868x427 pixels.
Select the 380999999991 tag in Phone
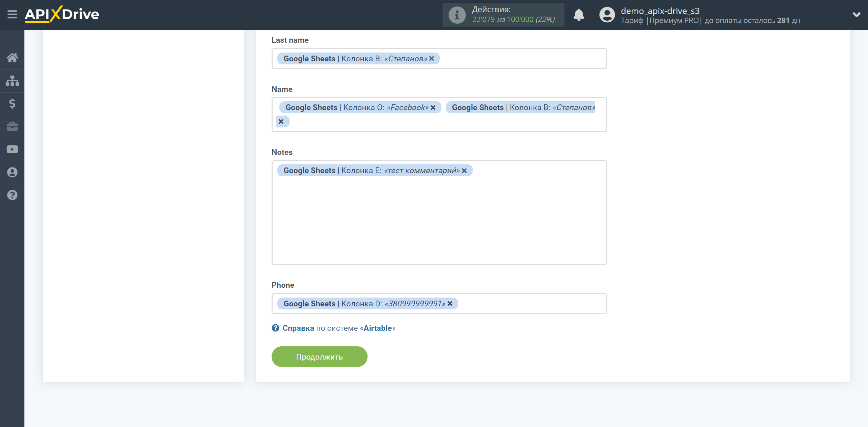point(368,304)
